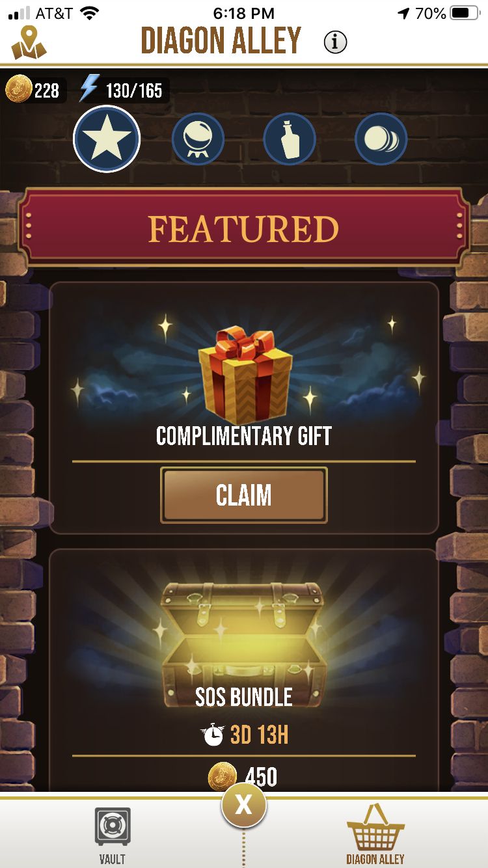
Task: Tap the SOS Bundle countdown timer
Action: (244, 735)
